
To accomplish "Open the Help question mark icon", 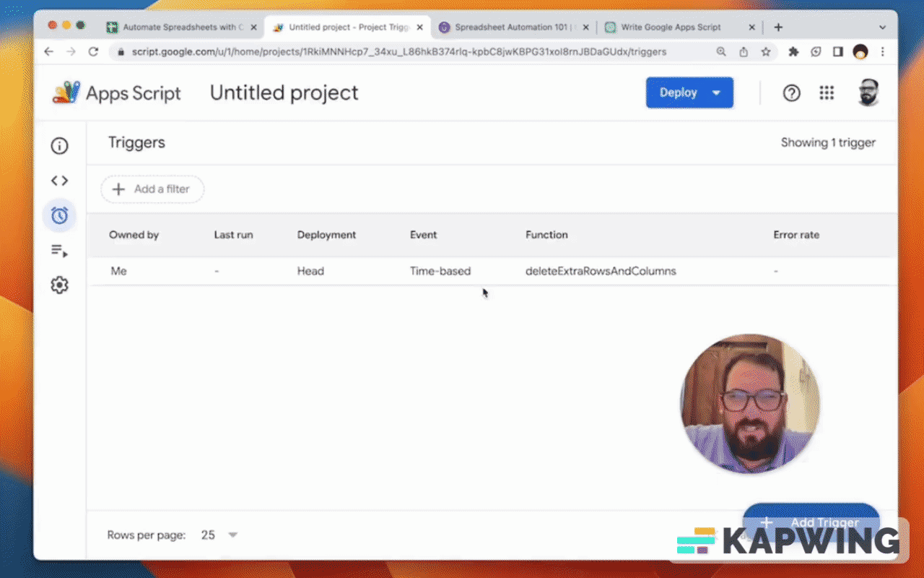I will point(792,93).
